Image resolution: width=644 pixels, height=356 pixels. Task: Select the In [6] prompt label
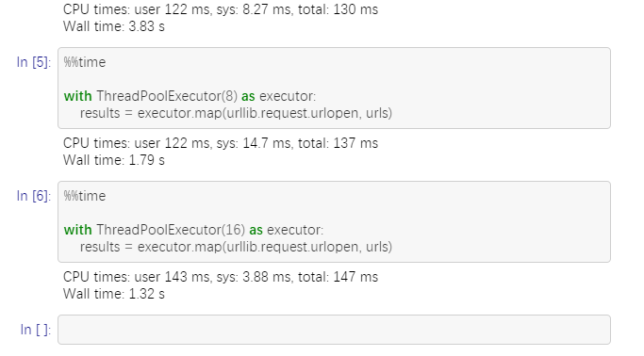tap(34, 196)
